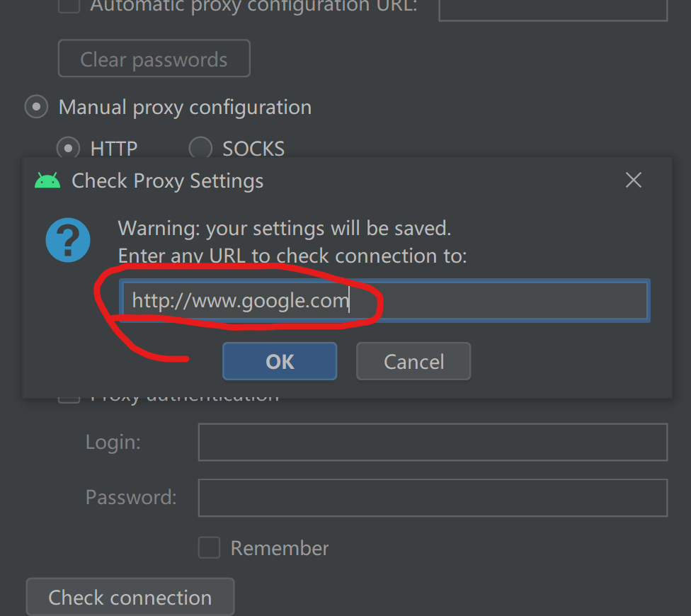Click the Check connection button
The height and width of the screenshot is (616, 691).
[130, 597]
